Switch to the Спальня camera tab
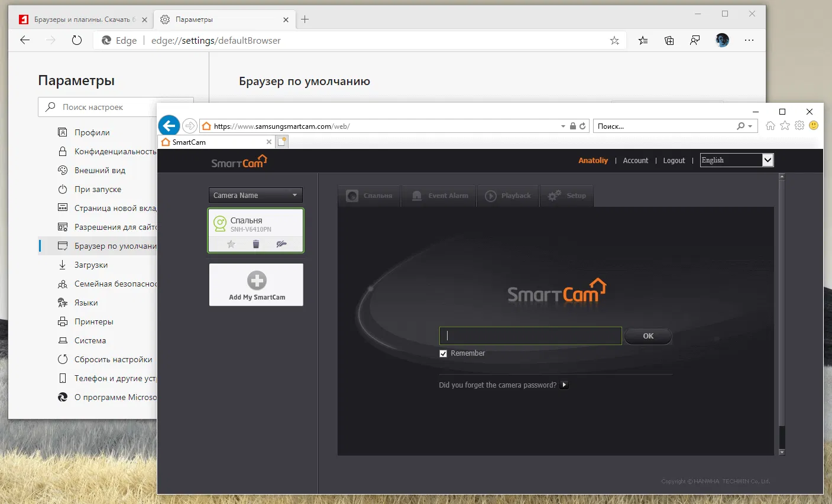 tap(369, 196)
